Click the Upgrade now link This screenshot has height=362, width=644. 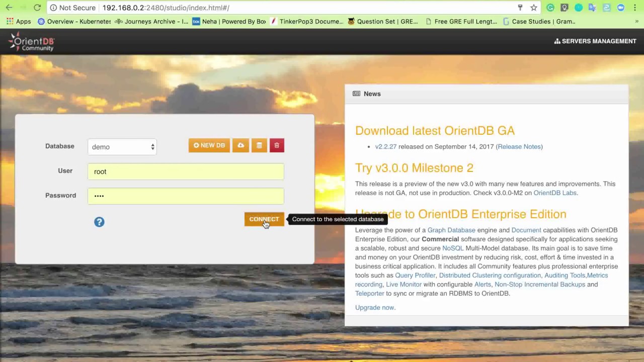point(375,308)
